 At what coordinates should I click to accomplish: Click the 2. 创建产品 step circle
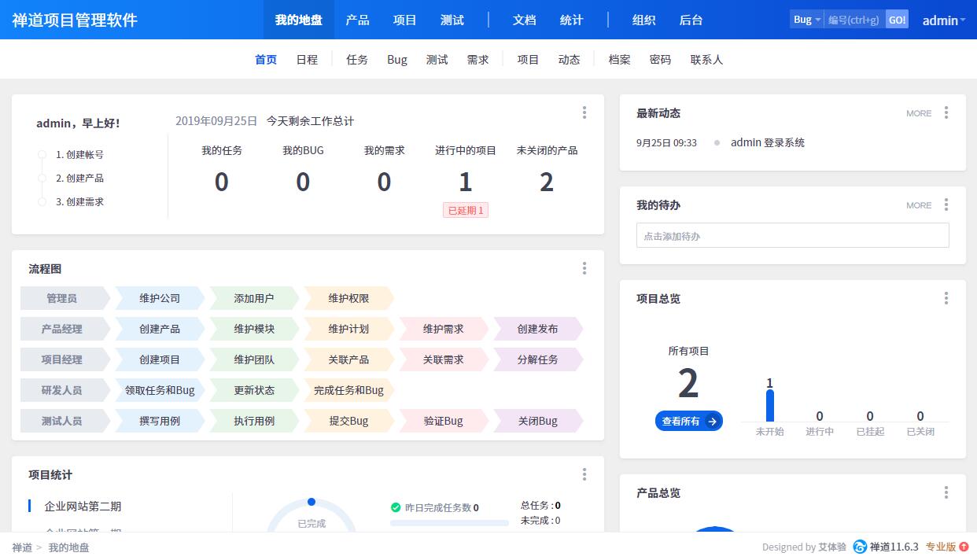tap(42, 179)
